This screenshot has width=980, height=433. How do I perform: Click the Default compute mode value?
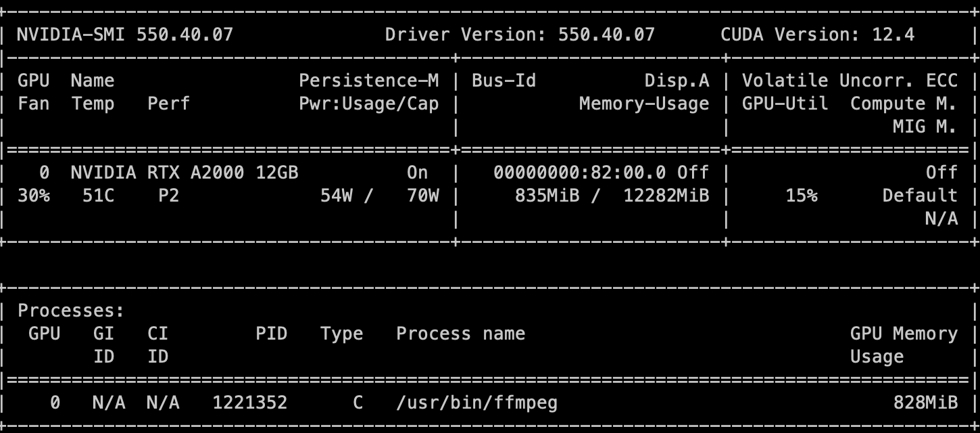[920, 196]
